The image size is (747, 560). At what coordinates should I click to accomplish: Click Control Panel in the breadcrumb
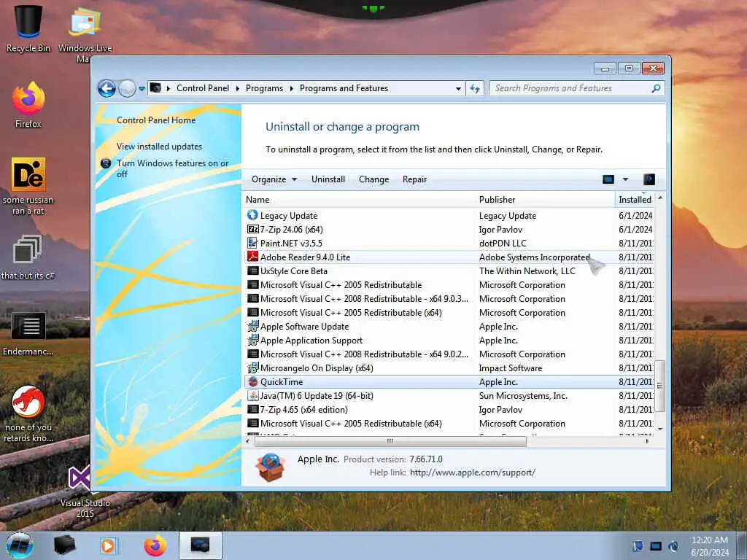pyautogui.click(x=203, y=88)
